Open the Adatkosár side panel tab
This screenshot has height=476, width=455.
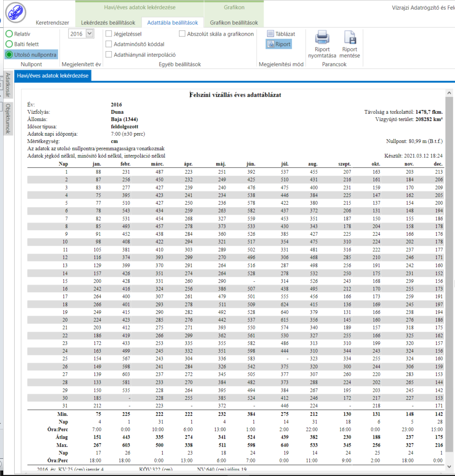pyautogui.click(x=8, y=85)
